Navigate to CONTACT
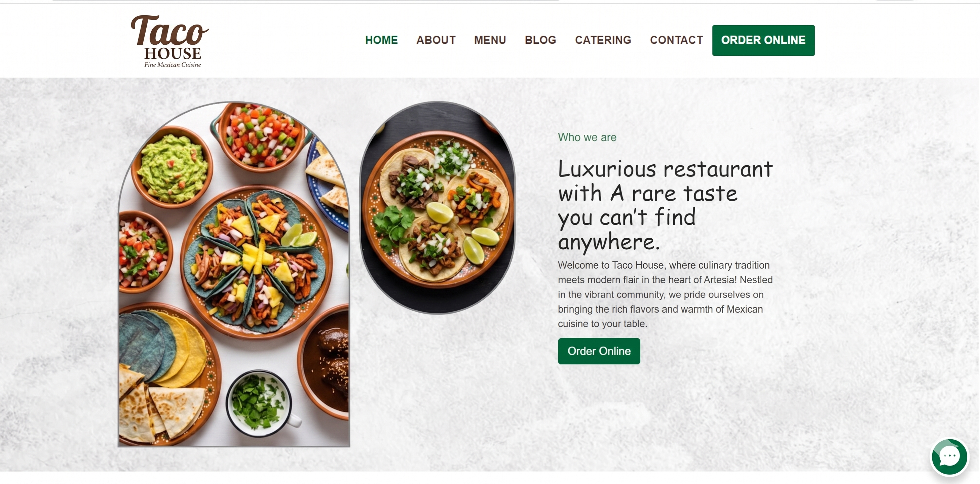 (676, 40)
